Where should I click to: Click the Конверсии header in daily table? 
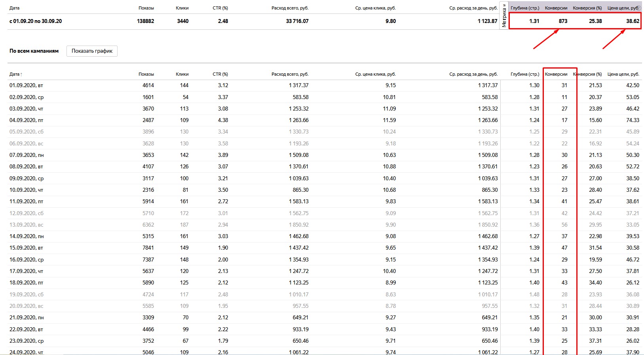[556, 74]
